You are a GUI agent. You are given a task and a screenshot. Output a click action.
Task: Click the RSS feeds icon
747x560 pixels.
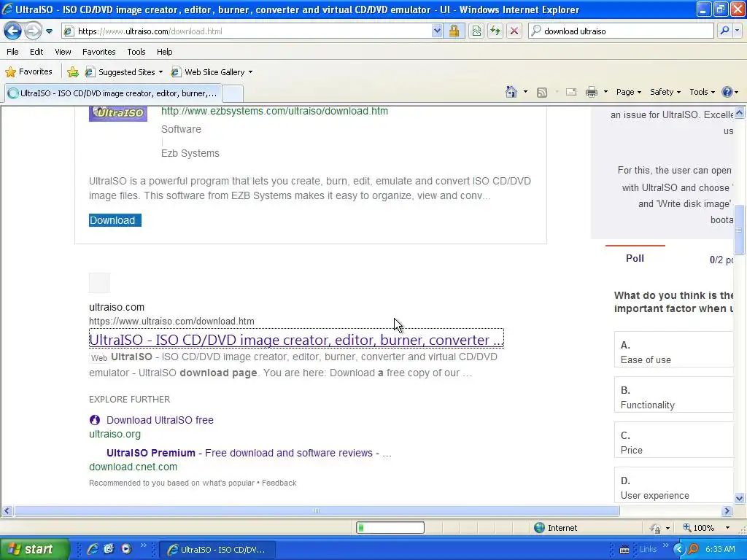coord(542,93)
